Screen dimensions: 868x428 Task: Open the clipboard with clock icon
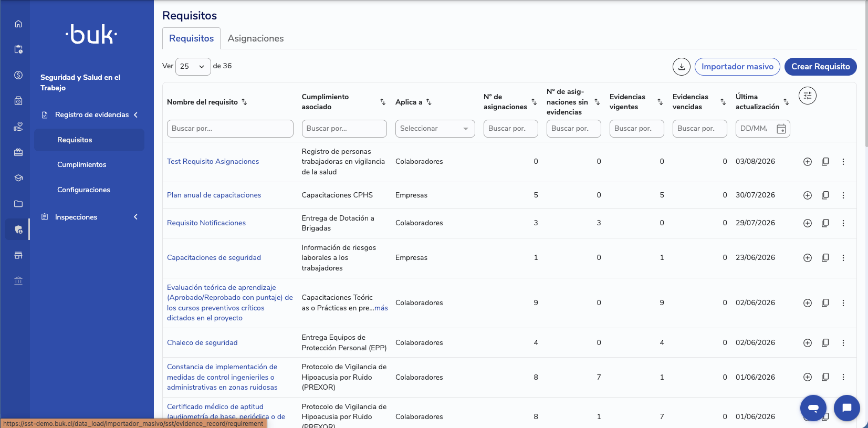18,49
